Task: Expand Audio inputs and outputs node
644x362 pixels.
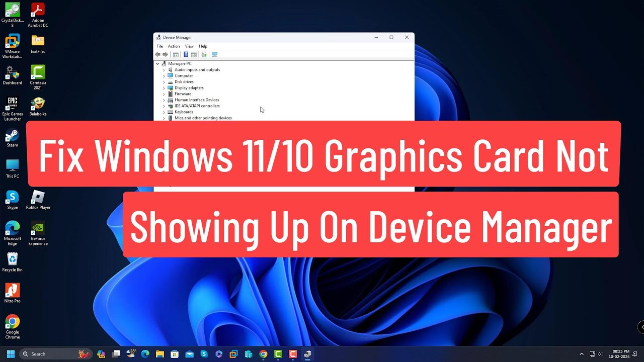Action: coord(164,70)
